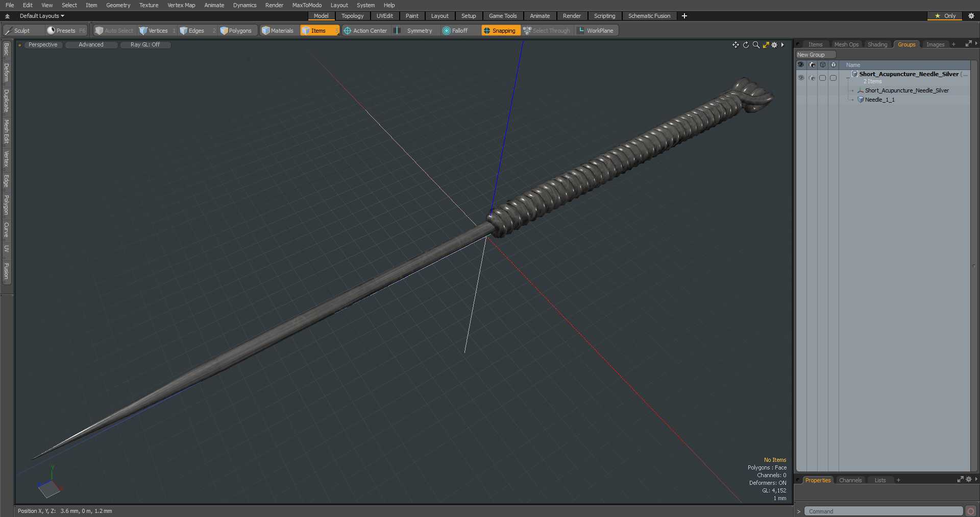Select the Sculpt tool button
Viewport: 980px width, 517px height.
(23, 31)
